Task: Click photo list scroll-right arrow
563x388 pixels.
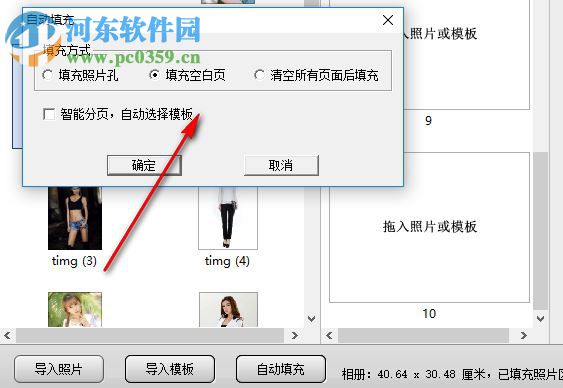Action: coord(295,336)
